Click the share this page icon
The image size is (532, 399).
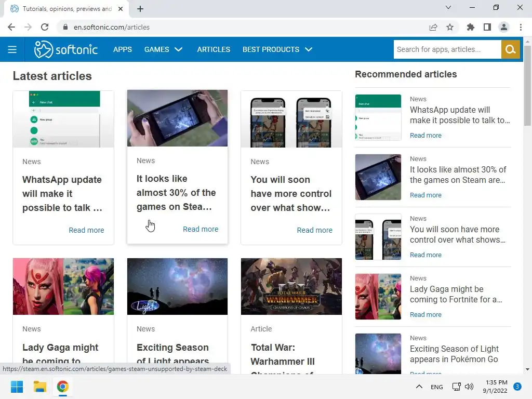click(433, 27)
